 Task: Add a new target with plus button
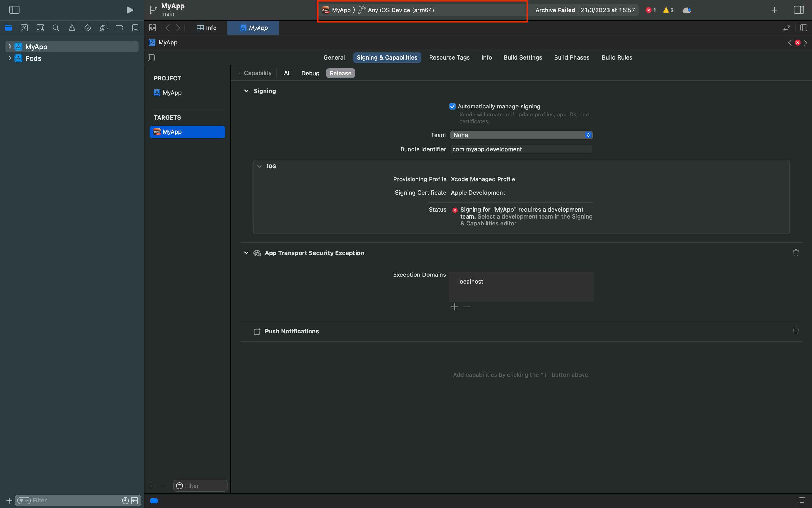[x=151, y=486]
